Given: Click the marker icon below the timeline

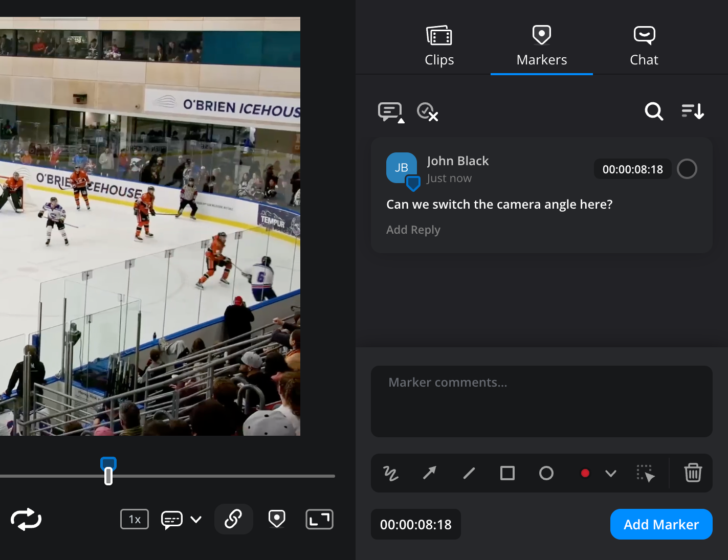Looking at the screenshot, I should [x=277, y=519].
